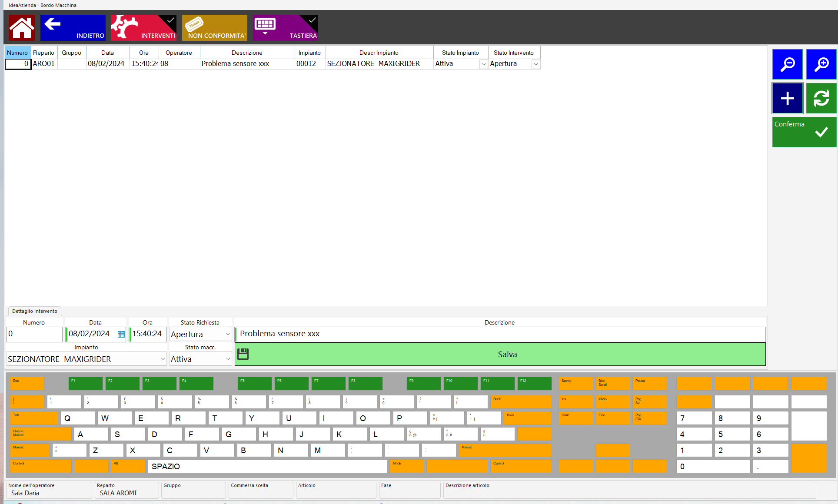Open the Stato macc. combo box
This screenshot has width=838, height=504.
(200, 359)
